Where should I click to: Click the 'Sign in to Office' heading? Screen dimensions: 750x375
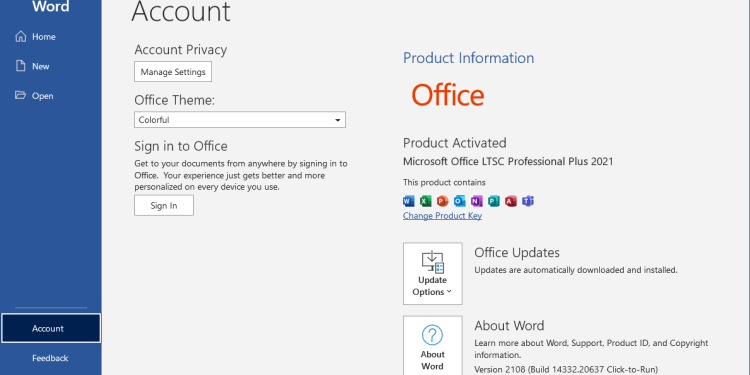pos(181,146)
